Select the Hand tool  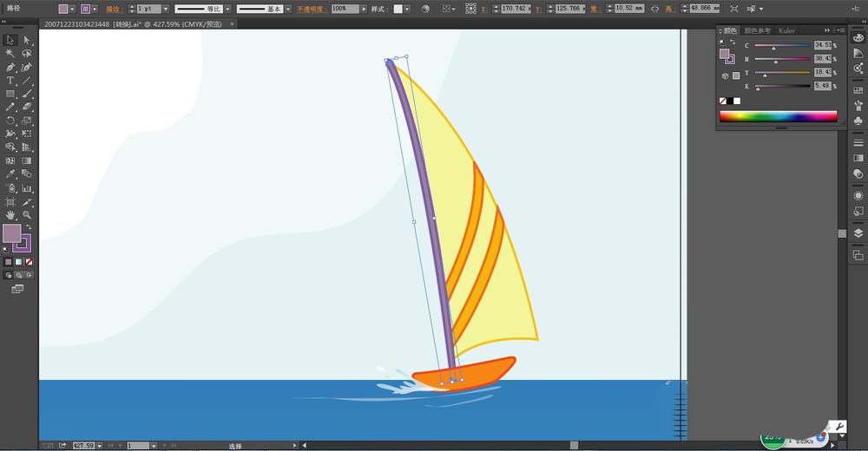(10, 215)
